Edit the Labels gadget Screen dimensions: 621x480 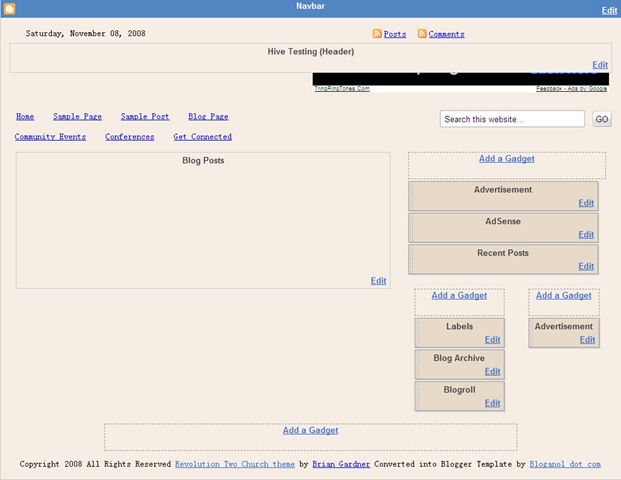[x=493, y=340]
